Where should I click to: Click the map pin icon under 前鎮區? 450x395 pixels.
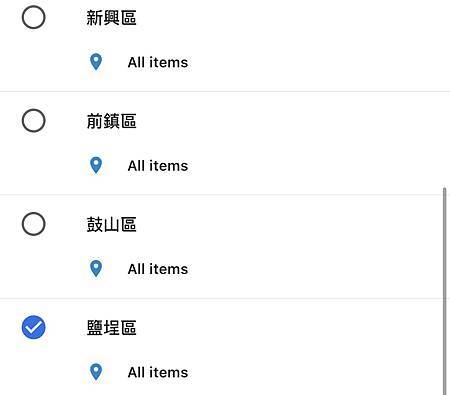click(x=96, y=165)
